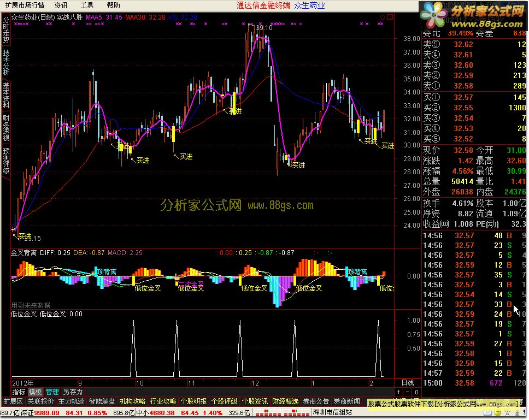The width and height of the screenshot is (529, 420).
Task: Click the 众生药业(日线) chart title
Action: point(33,17)
